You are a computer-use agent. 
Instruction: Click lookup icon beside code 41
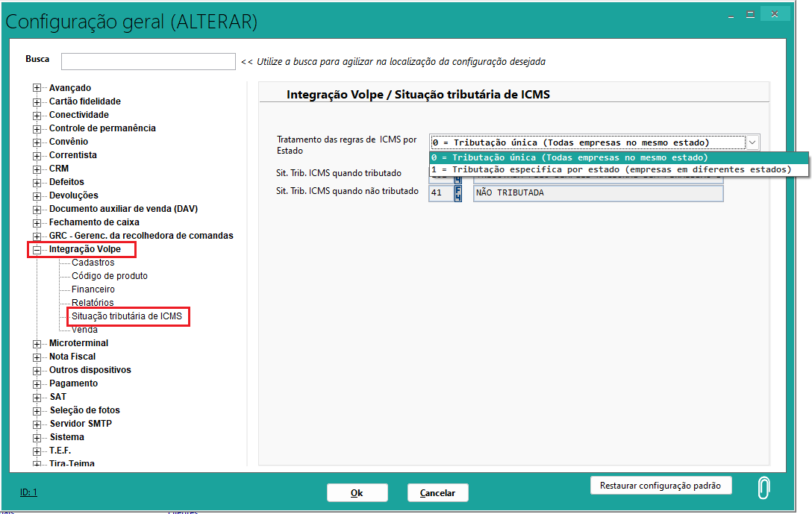(x=458, y=193)
